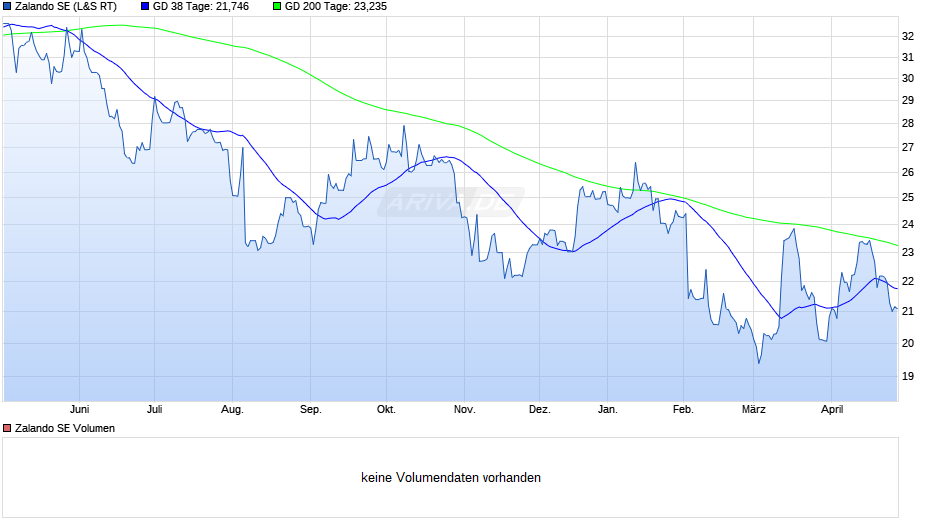Click the Juni month label on the axis
The height and width of the screenshot is (526, 940).
(79, 409)
